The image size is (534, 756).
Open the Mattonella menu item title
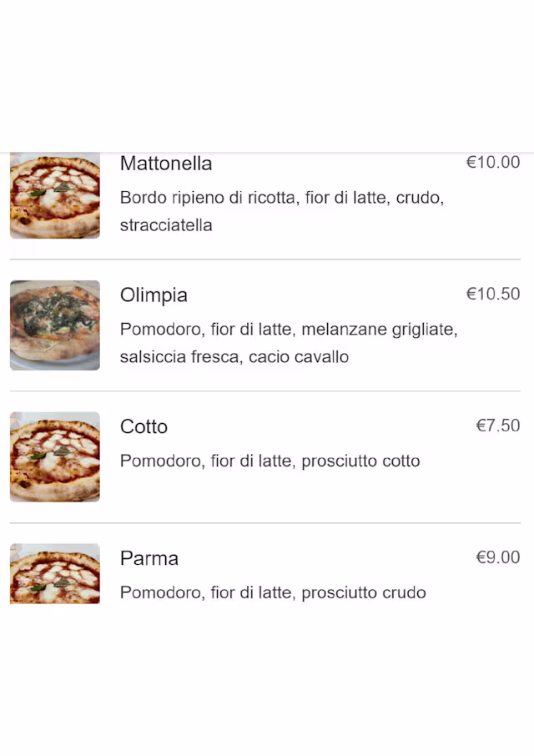click(x=166, y=164)
